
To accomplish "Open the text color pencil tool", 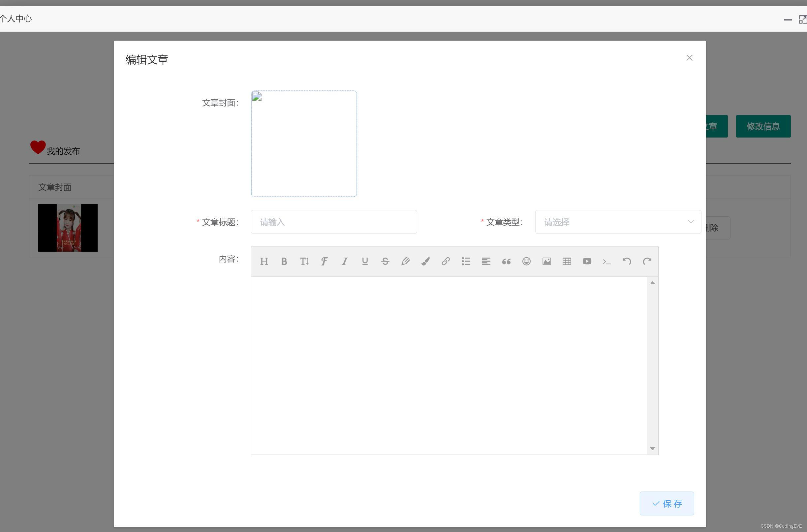I will (405, 261).
